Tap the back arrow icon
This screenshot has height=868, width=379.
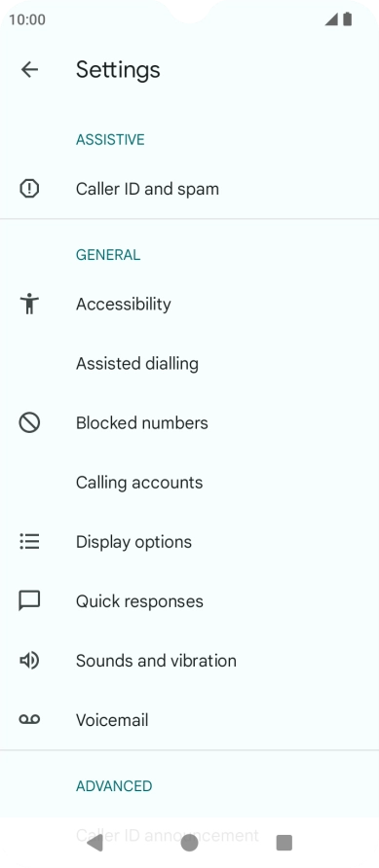coord(29,69)
